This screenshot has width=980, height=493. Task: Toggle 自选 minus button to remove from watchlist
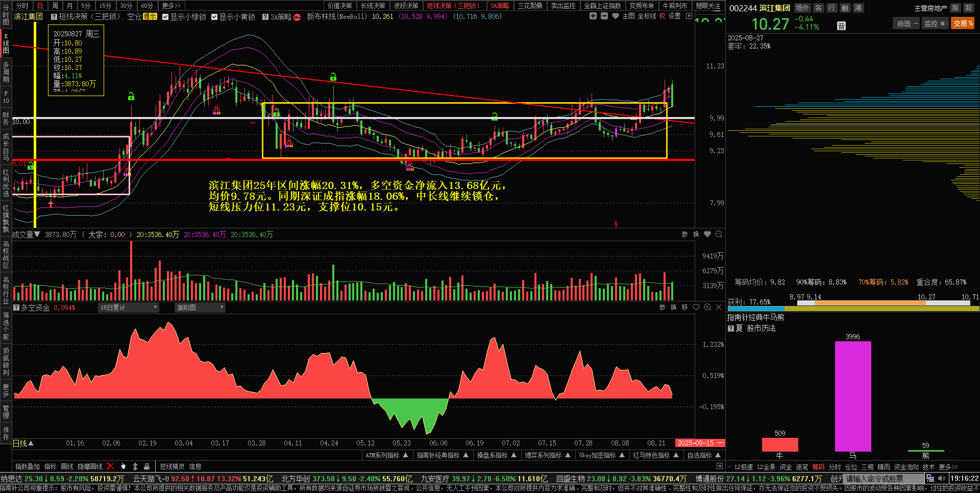pos(908,24)
